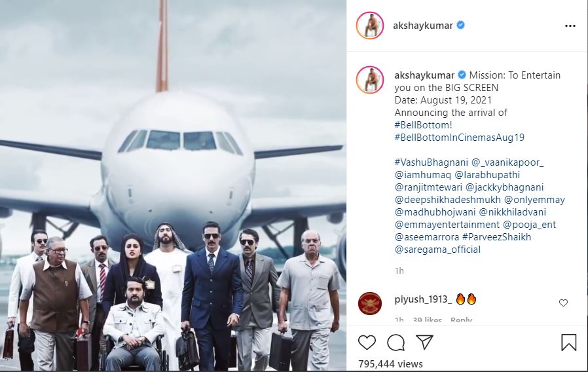Viewport: 588px width, 372px height.
Task: Like piyush_1913_ comment heart
Action: [x=563, y=303]
